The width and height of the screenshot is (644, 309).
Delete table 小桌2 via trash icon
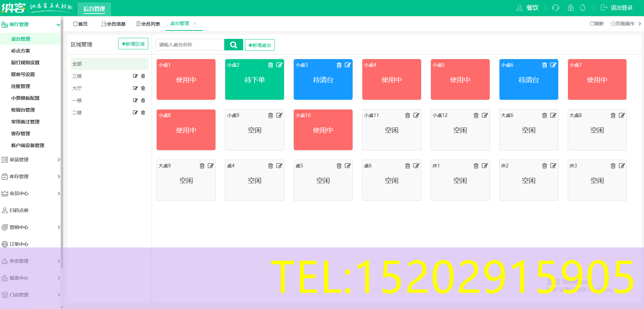tap(271, 65)
